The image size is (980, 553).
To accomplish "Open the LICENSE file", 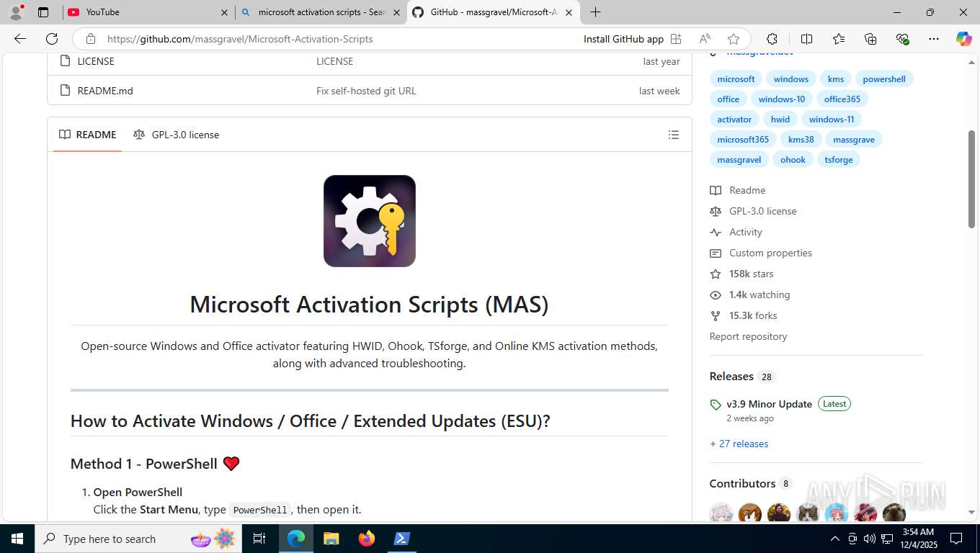I will (x=96, y=61).
